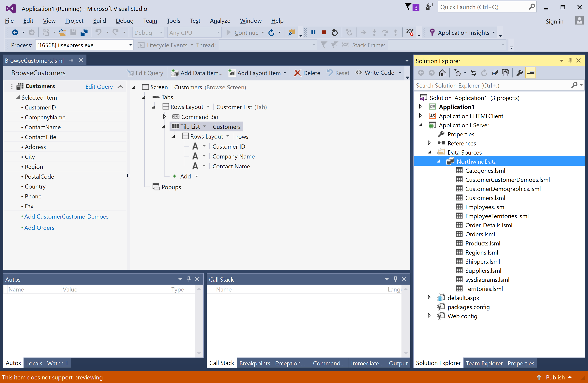Click Publish in status bar
The height and width of the screenshot is (383, 588).
555,377
